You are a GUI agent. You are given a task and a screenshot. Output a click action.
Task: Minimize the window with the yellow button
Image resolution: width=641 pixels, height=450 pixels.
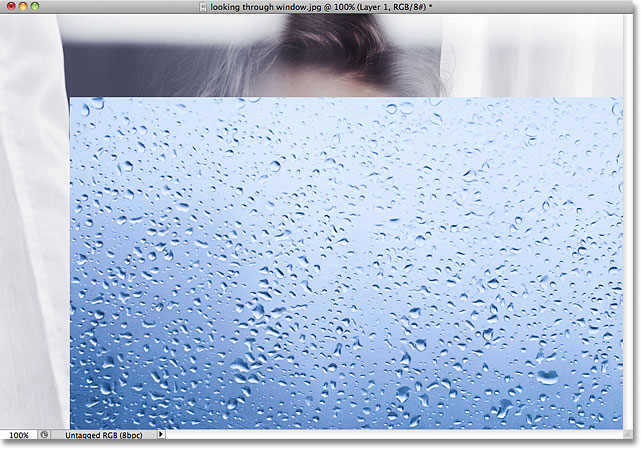click(x=23, y=6)
